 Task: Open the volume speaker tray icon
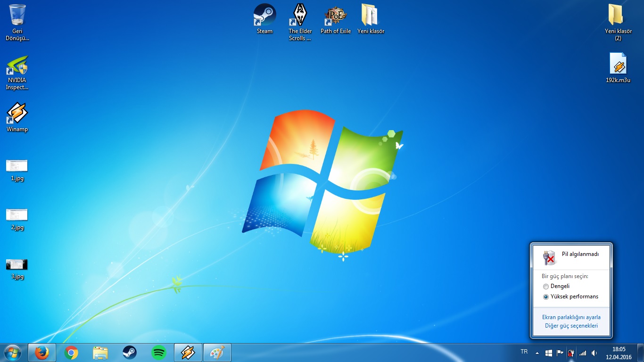594,353
